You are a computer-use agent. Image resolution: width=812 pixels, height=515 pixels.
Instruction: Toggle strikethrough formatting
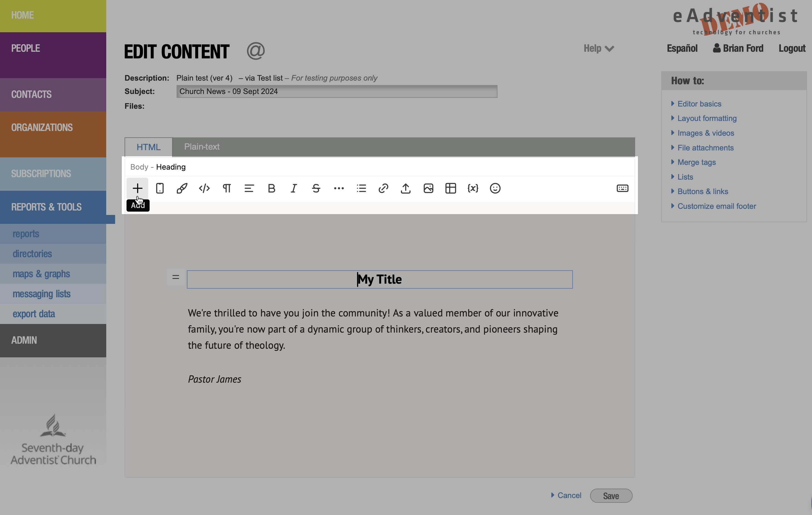(x=316, y=188)
